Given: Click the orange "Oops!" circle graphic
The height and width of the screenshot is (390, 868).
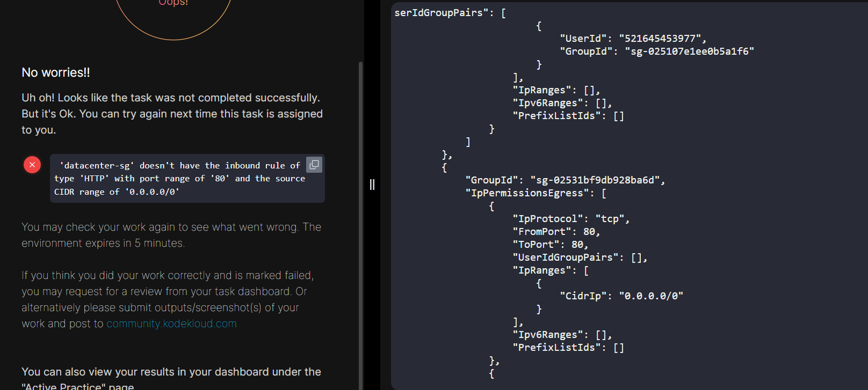Looking at the screenshot, I should (x=173, y=16).
